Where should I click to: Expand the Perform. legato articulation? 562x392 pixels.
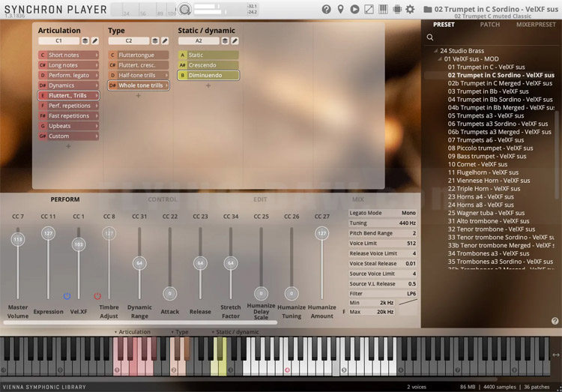click(x=97, y=75)
